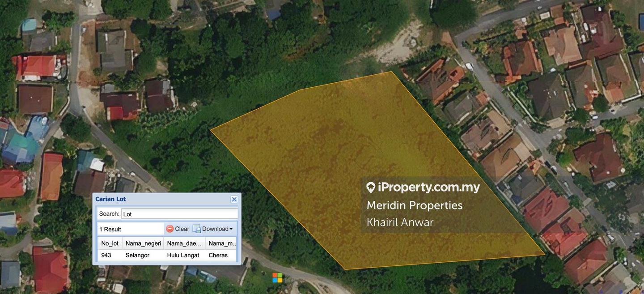
Task: Click the Download save icon
Action: pos(197,229)
